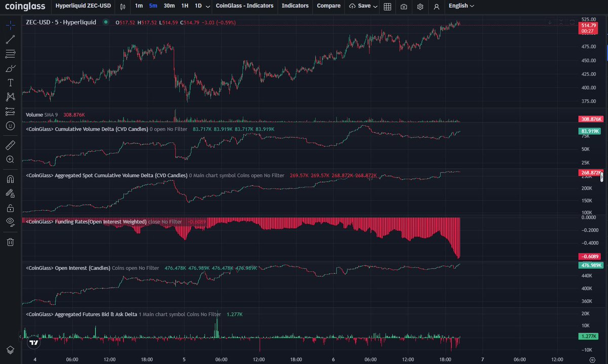Open the XABCD pattern tool

[x=10, y=96]
